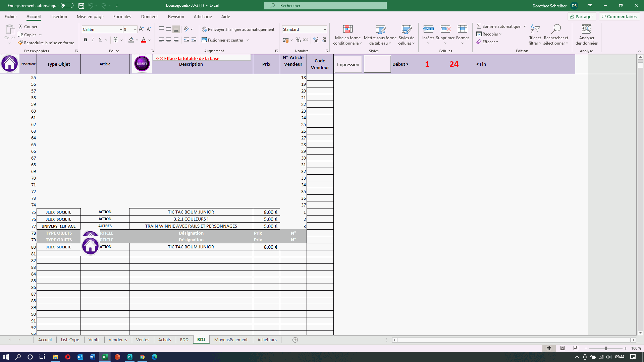Click the purple home icon in header
Image resolution: width=644 pixels, height=362 pixels.
(x=10, y=64)
